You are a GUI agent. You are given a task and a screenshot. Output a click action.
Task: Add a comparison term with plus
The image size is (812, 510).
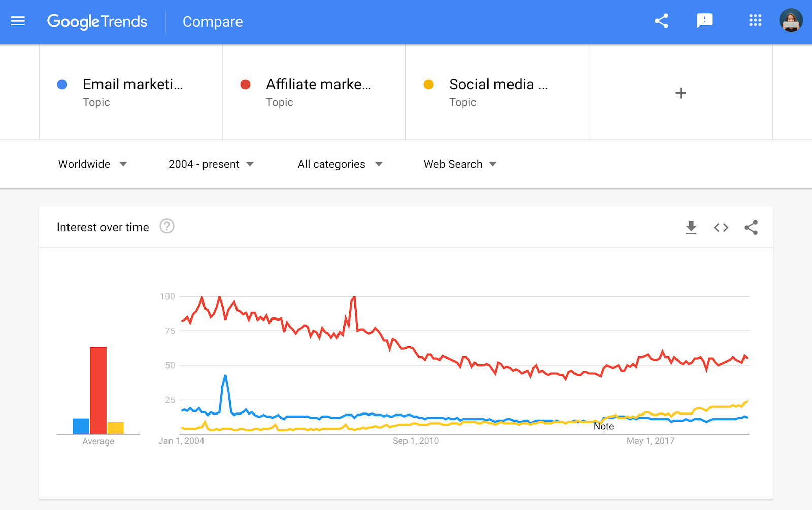click(681, 93)
